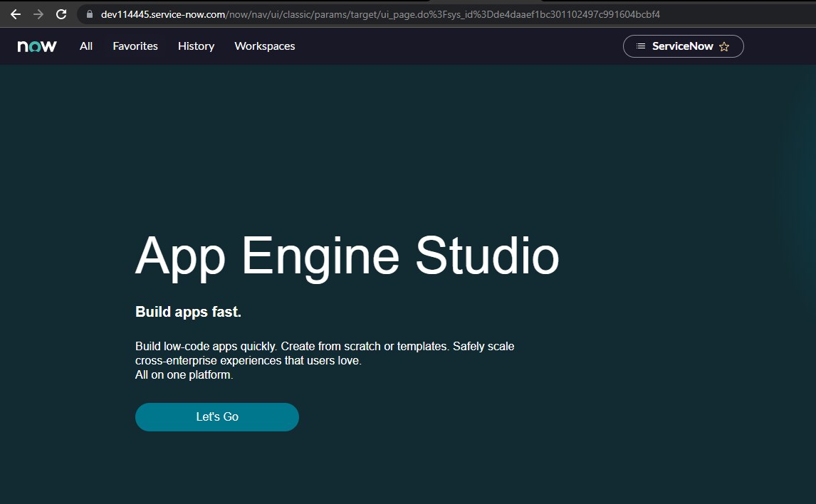The image size is (816, 504).
Task: Add ServiceNow page to favorites with star
Action: coord(724,46)
